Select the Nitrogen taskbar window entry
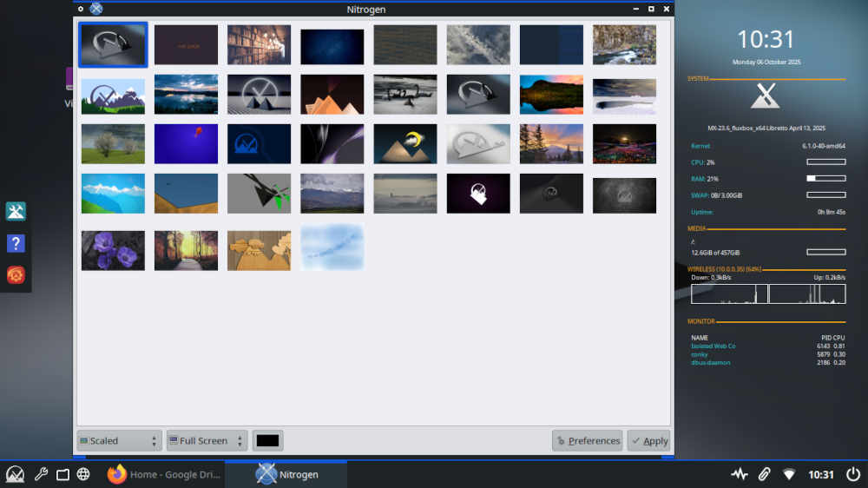 pos(286,474)
